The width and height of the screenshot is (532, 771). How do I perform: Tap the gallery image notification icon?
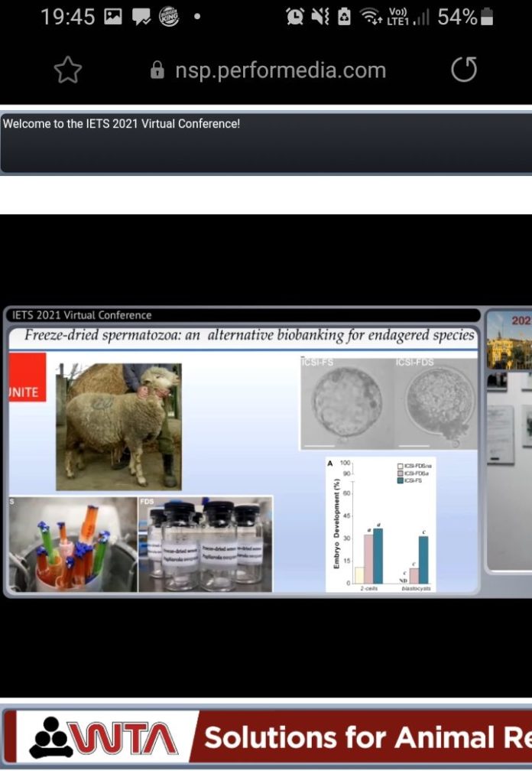coord(113,17)
